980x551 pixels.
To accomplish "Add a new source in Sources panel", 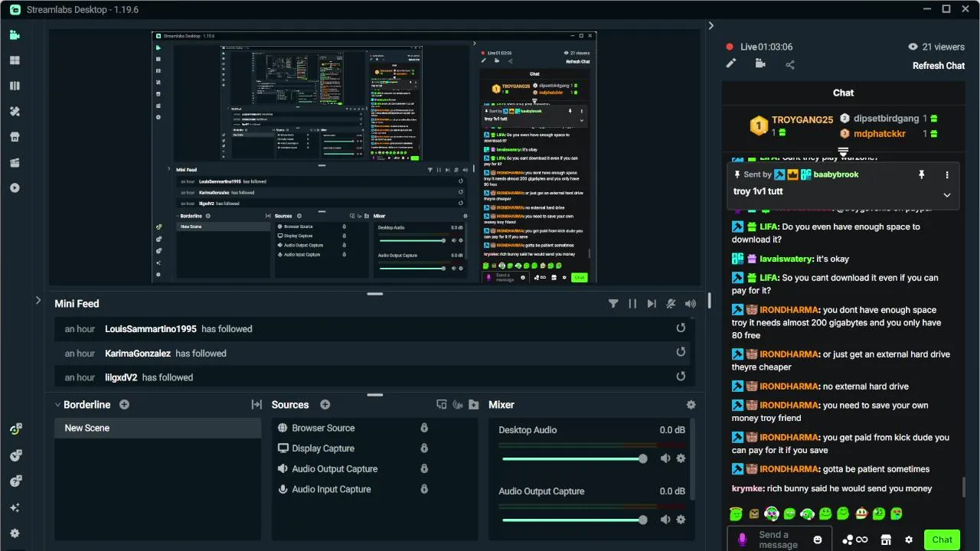I will [x=325, y=405].
